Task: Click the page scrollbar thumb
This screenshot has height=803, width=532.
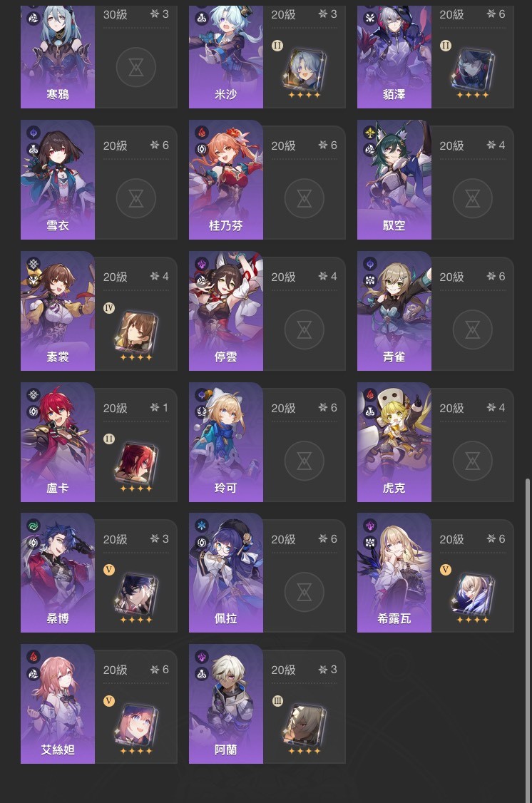Action: pyautogui.click(x=528, y=640)
